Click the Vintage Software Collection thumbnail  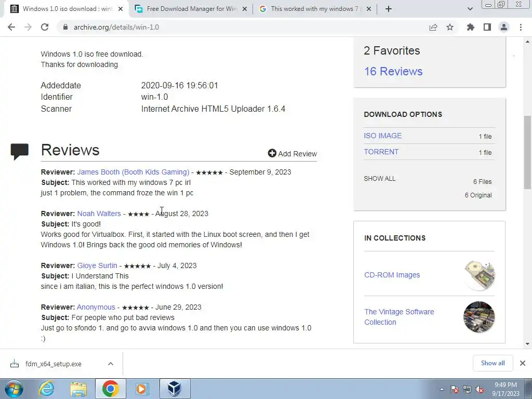pos(479,317)
